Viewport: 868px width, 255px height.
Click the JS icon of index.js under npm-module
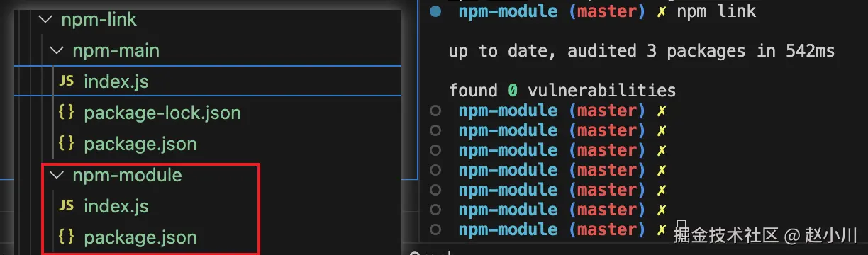coord(66,206)
